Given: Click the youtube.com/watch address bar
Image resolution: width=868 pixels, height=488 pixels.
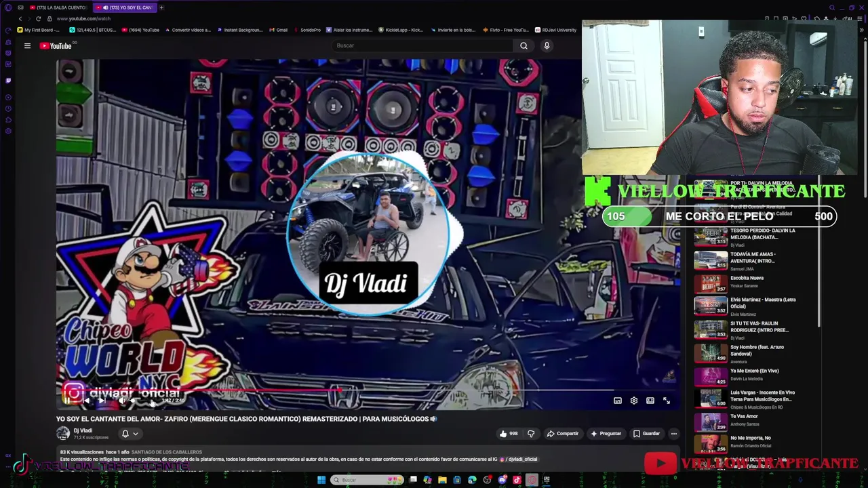Looking at the screenshot, I should pos(83,19).
